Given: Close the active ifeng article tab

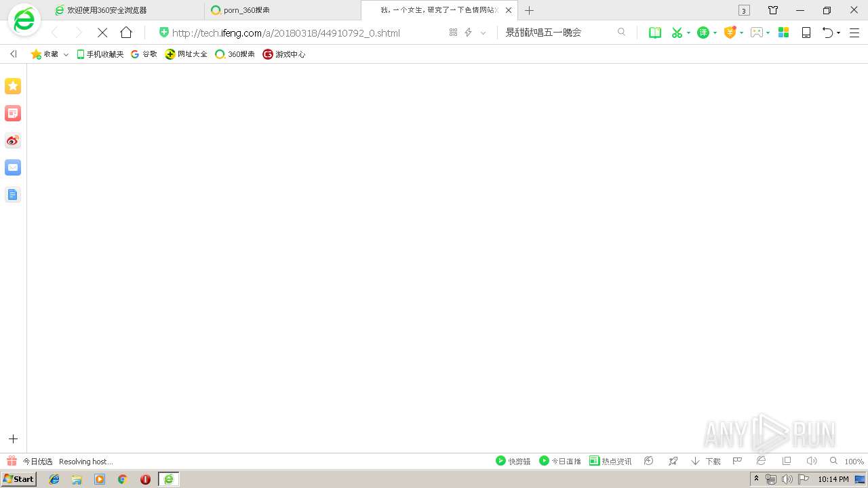Looking at the screenshot, I should tap(509, 10).
